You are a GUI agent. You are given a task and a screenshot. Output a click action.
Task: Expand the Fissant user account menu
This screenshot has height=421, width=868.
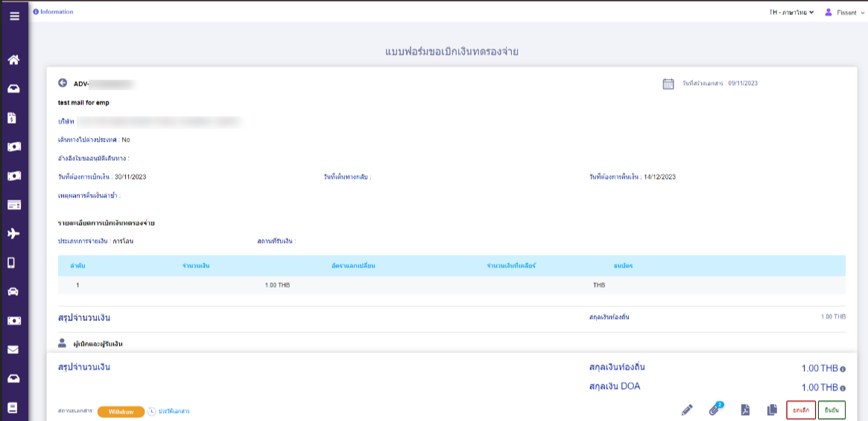845,13
